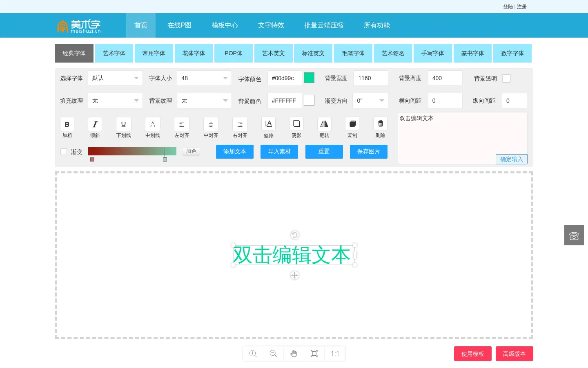Apply italic style to text
588x368 pixels.
point(95,124)
